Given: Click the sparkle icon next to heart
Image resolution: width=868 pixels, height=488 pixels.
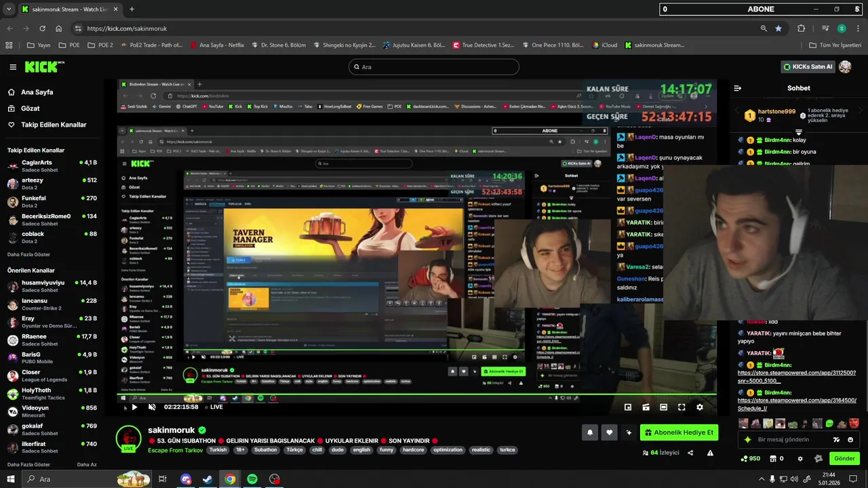Looking at the screenshot, I should point(629,432).
